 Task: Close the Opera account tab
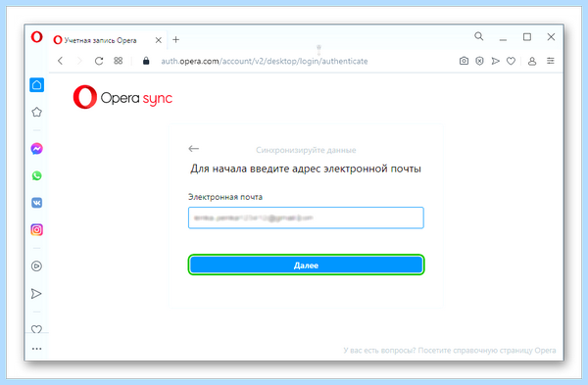coord(158,40)
